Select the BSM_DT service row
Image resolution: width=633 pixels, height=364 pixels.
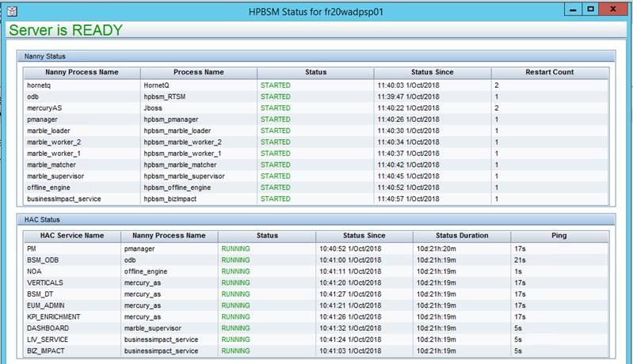(x=316, y=294)
